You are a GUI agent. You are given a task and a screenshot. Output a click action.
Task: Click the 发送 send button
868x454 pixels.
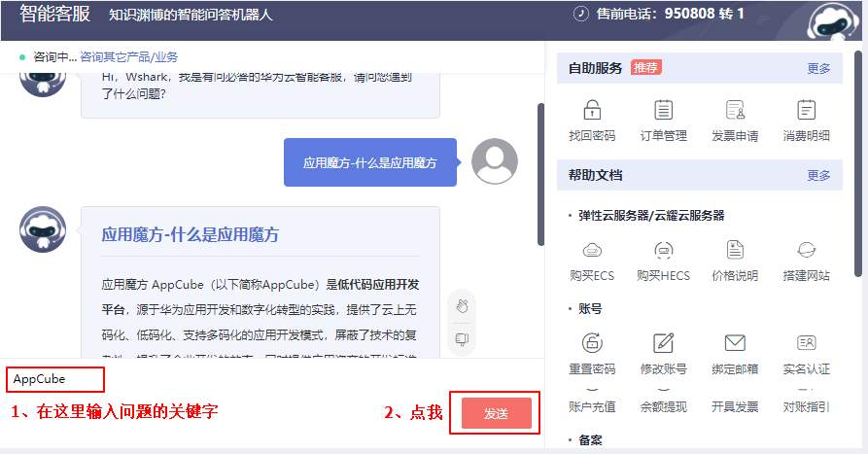click(x=496, y=413)
